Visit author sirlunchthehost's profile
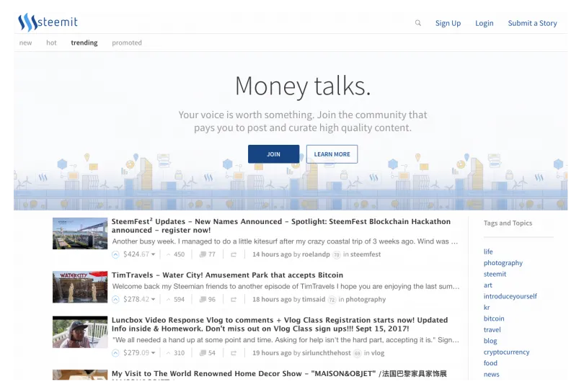The image size is (584, 392). [327, 353]
